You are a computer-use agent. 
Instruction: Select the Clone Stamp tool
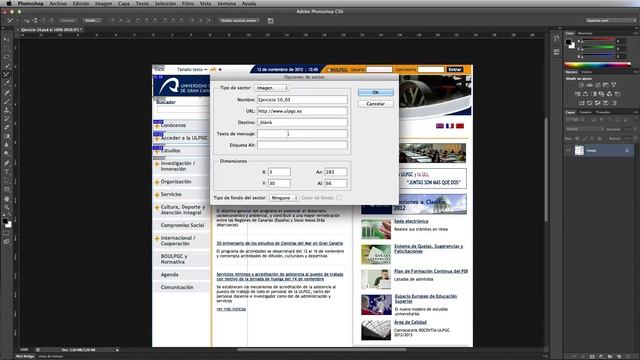(7, 110)
